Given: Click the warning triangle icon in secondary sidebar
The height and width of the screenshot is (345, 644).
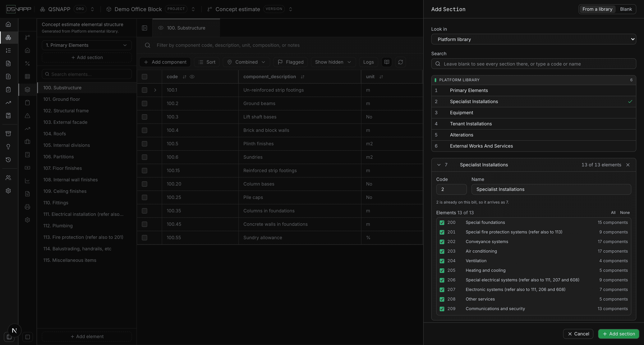Looking at the screenshot, I should 27,116.
